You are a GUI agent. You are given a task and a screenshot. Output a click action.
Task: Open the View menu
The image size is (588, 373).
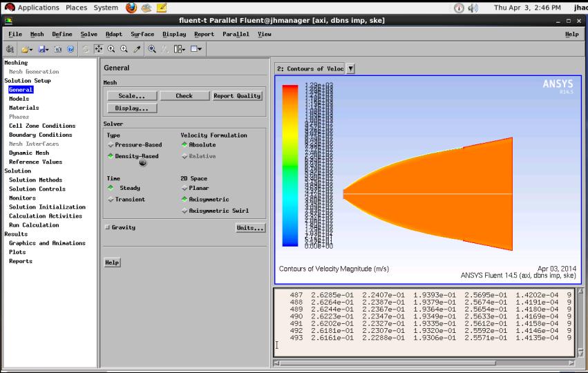265,34
